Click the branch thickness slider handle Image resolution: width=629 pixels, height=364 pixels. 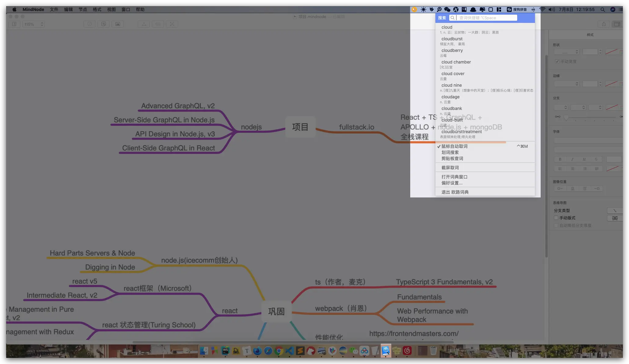tap(566, 117)
